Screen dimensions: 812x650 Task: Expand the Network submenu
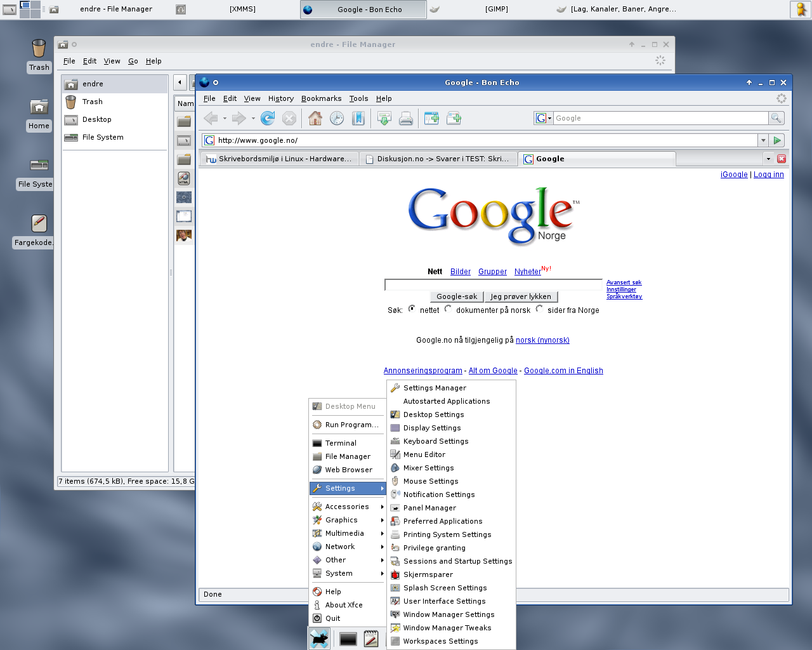click(348, 547)
